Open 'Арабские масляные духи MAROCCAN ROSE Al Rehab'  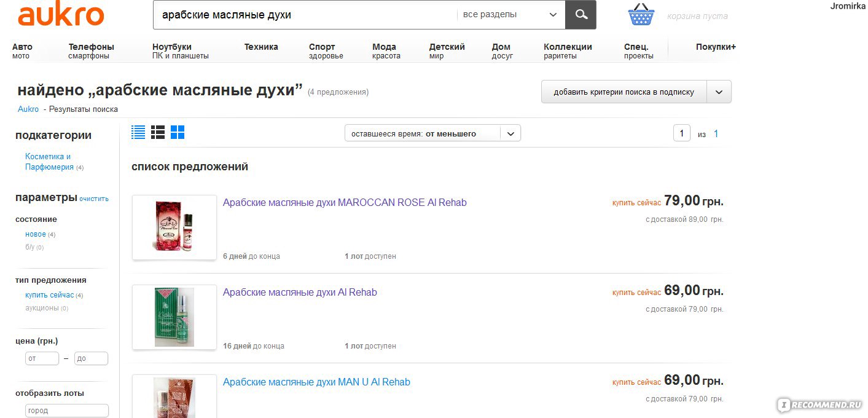pyautogui.click(x=345, y=202)
